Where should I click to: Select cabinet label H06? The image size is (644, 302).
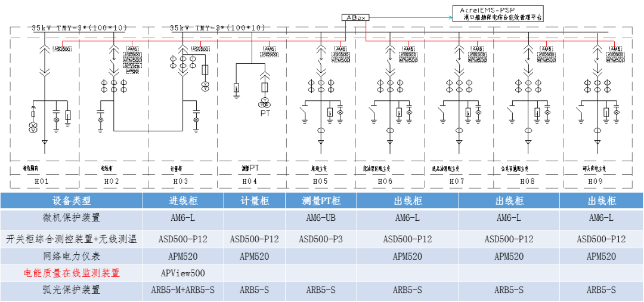(385, 181)
